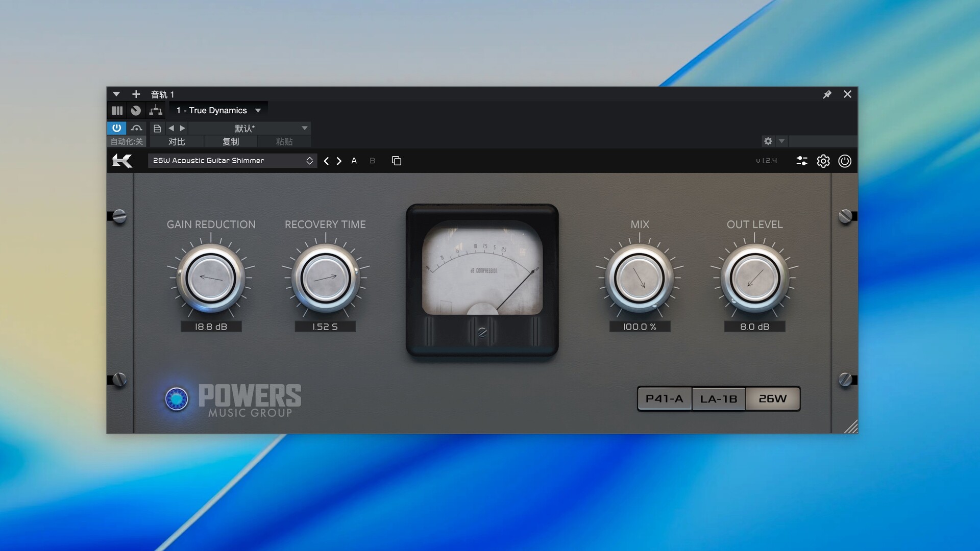
Task: Toggle the plugin bypass power icon
Action: [845, 161]
